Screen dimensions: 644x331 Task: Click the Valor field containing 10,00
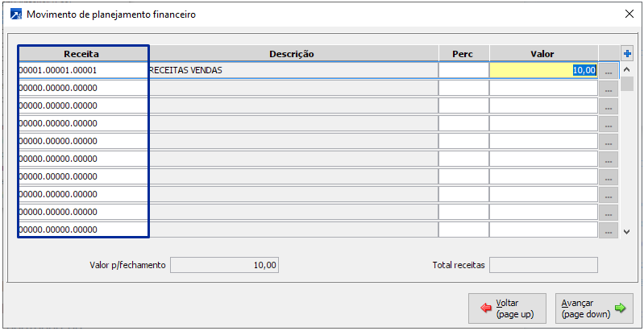pos(543,71)
